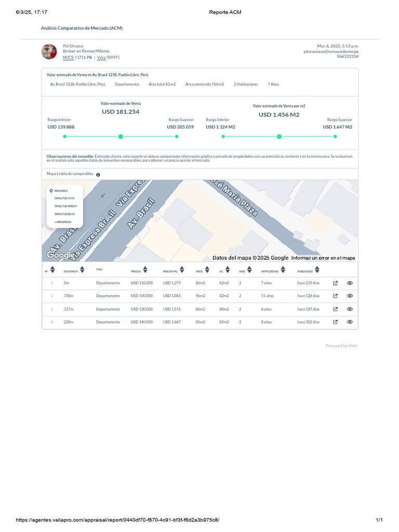Open external link for comparable 2
Screen dimensions: 399x532
point(335,296)
